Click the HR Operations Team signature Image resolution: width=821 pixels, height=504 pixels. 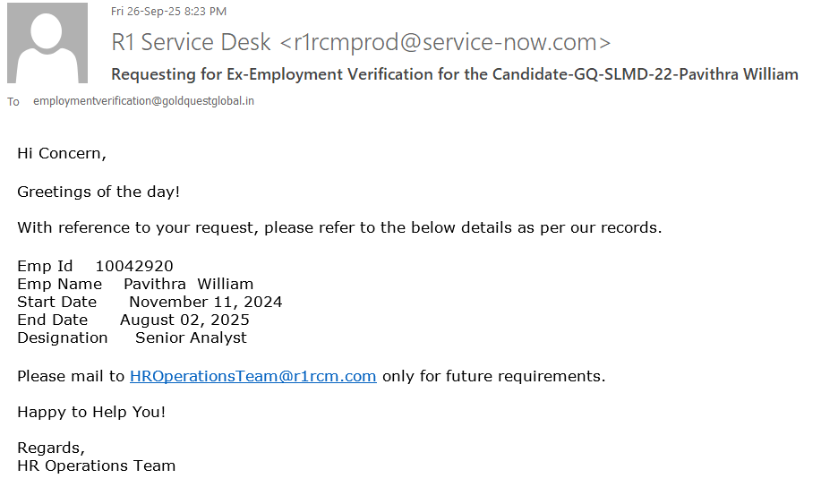[x=96, y=466]
